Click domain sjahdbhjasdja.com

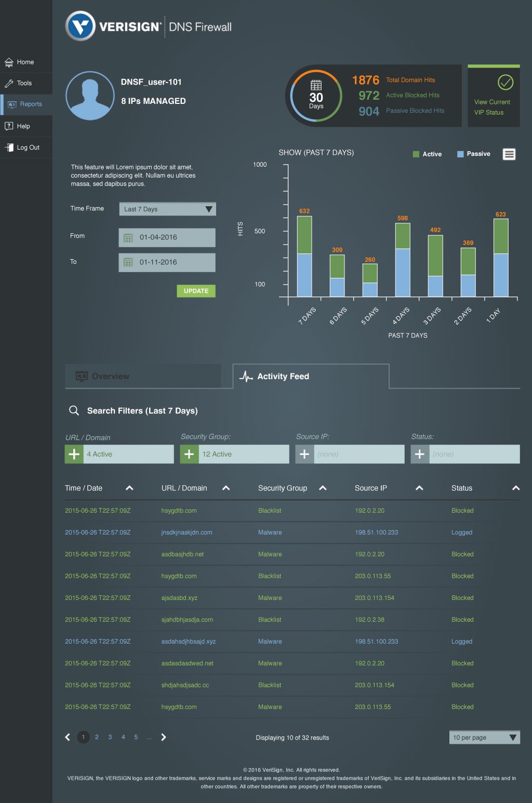(x=187, y=620)
